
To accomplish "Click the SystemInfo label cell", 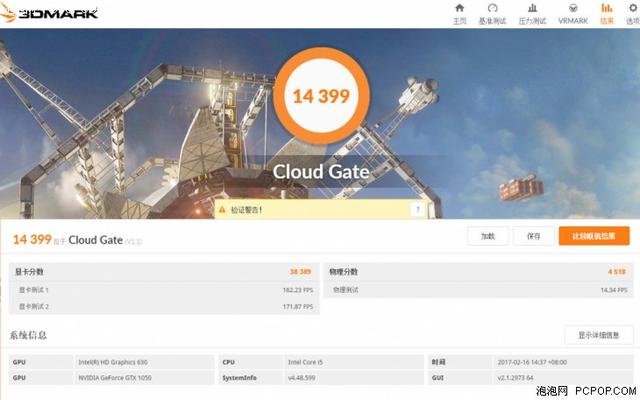I will click(251, 378).
